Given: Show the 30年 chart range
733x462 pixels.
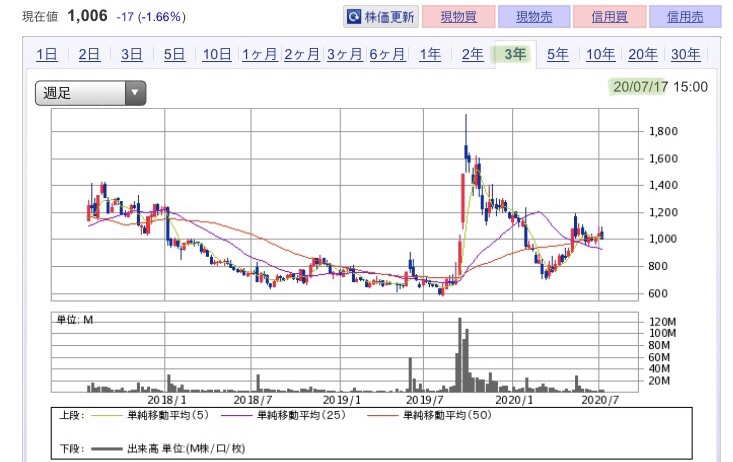Looking at the screenshot, I should click(685, 54).
